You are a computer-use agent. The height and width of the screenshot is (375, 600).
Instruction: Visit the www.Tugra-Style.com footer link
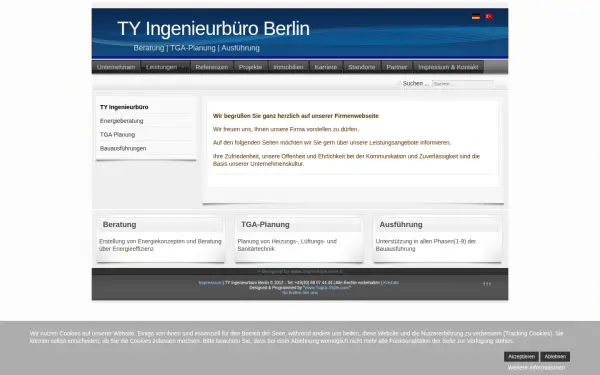[327, 288]
